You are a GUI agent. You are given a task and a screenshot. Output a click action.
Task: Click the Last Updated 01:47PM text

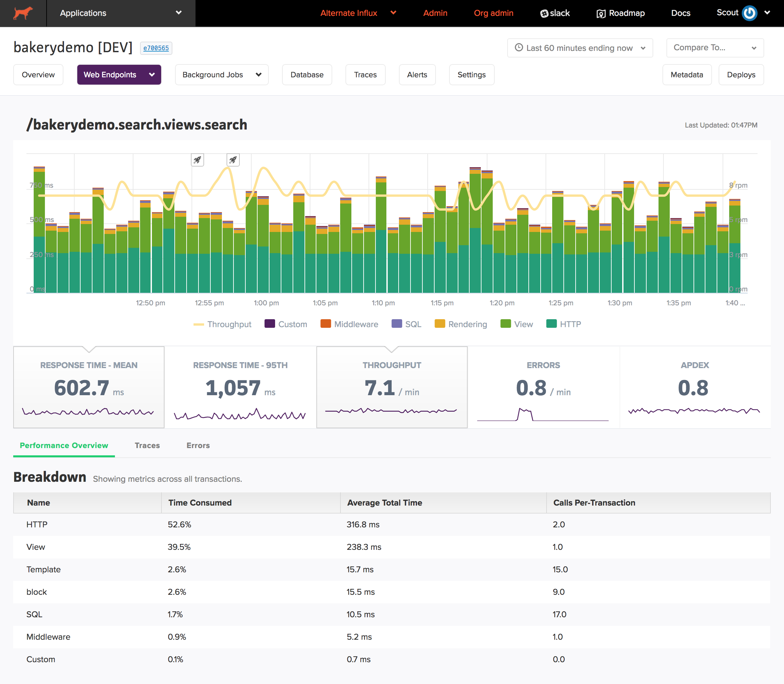tap(721, 125)
